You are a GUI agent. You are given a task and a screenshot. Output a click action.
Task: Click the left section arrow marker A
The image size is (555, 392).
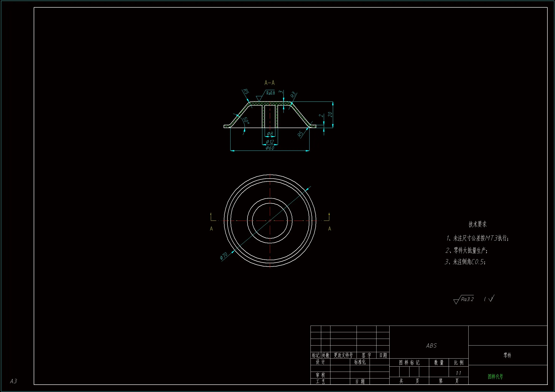coord(211,229)
